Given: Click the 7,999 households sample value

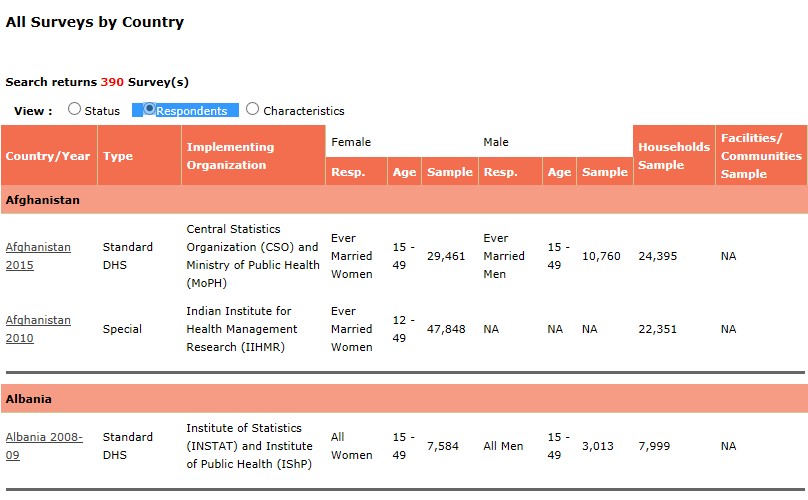Looking at the screenshot, I should pyautogui.click(x=657, y=446).
